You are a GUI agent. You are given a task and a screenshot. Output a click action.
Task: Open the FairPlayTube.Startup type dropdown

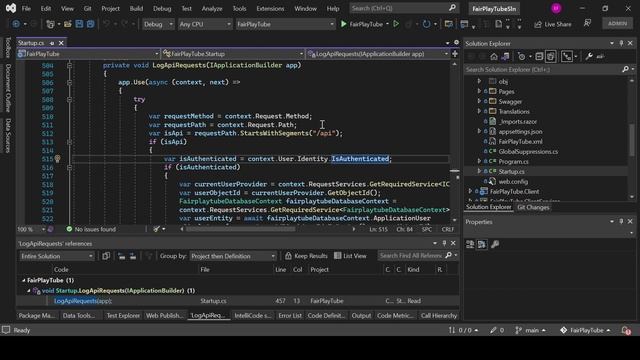(233, 54)
